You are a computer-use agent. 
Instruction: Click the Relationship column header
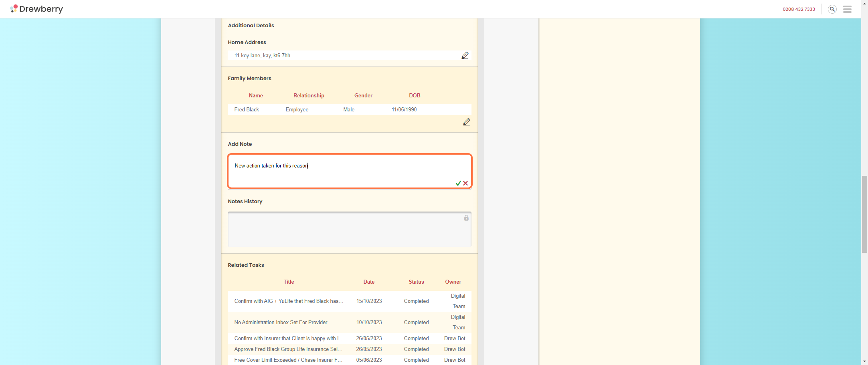pyautogui.click(x=309, y=95)
